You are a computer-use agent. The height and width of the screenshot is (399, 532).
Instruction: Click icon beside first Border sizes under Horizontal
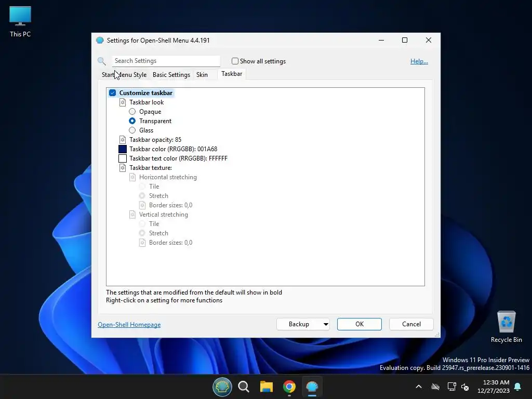tap(142, 205)
